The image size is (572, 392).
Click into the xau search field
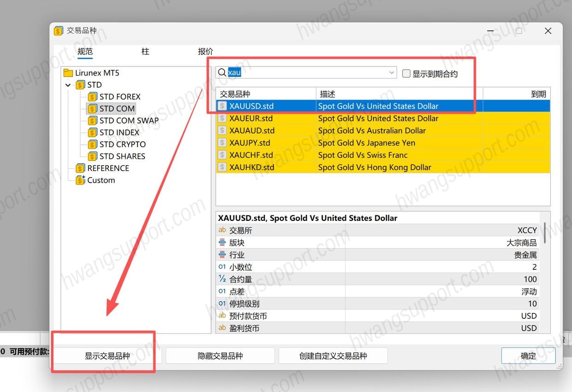(307, 72)
